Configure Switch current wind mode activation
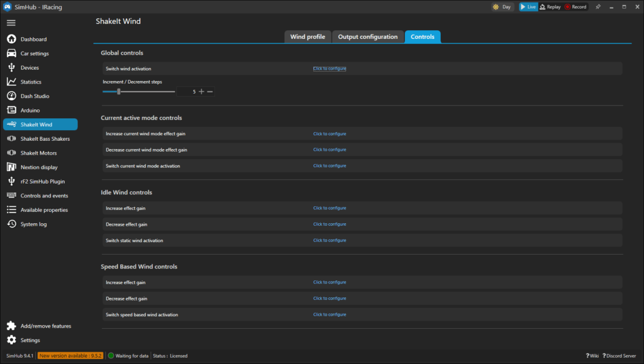Image resolution: width=644 pixels, height=364 pixels. click(330, 166)
